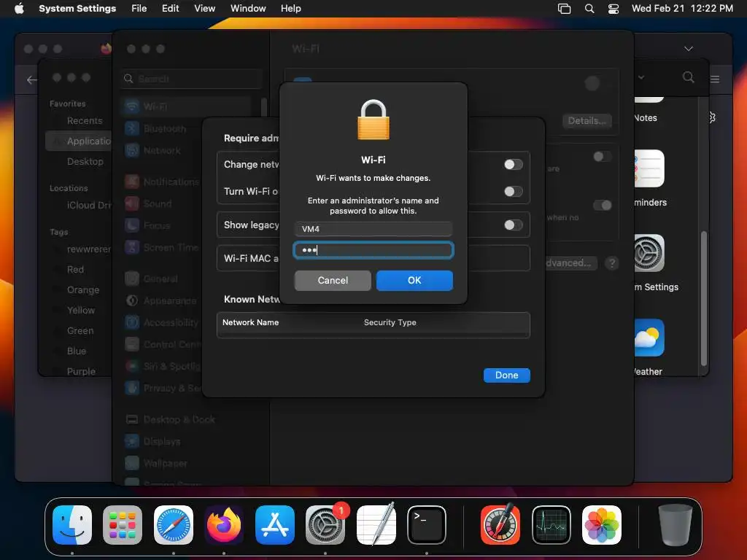The height and width of the screenshot is (560, 747).
Task: Select Displays in System Settings sidebar
Action: [x=161, y=441]
